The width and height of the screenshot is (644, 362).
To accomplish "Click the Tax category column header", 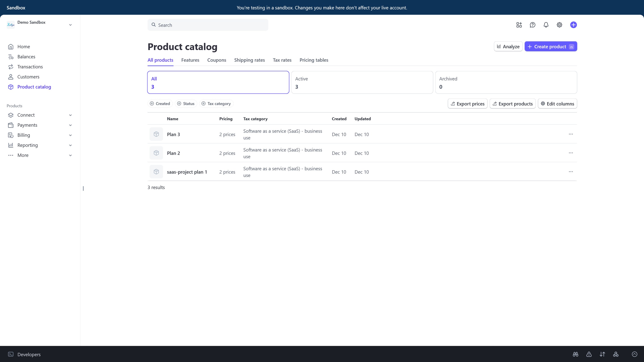I will tap(256, 119).
